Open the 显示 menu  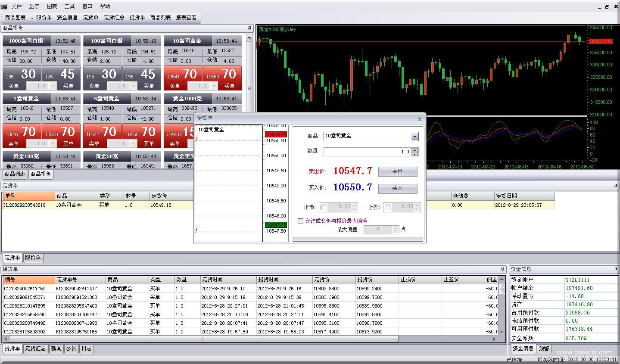[34, 6]
